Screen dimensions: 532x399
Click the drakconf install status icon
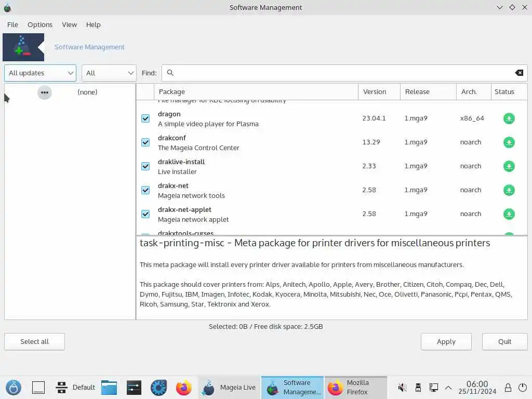(509, 142)
